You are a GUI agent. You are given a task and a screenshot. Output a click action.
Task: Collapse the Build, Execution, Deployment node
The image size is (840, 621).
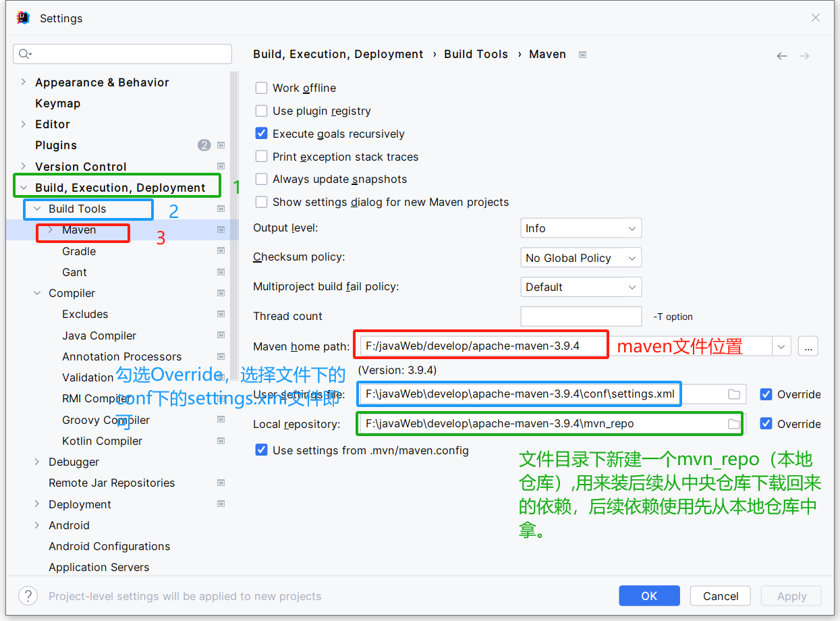pos(24,188)
